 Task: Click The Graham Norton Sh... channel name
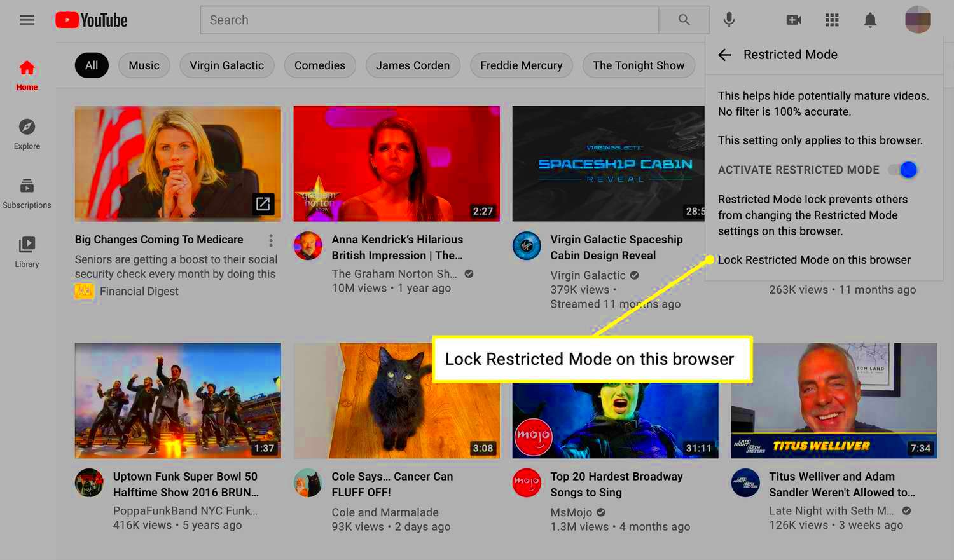[394, 274]
